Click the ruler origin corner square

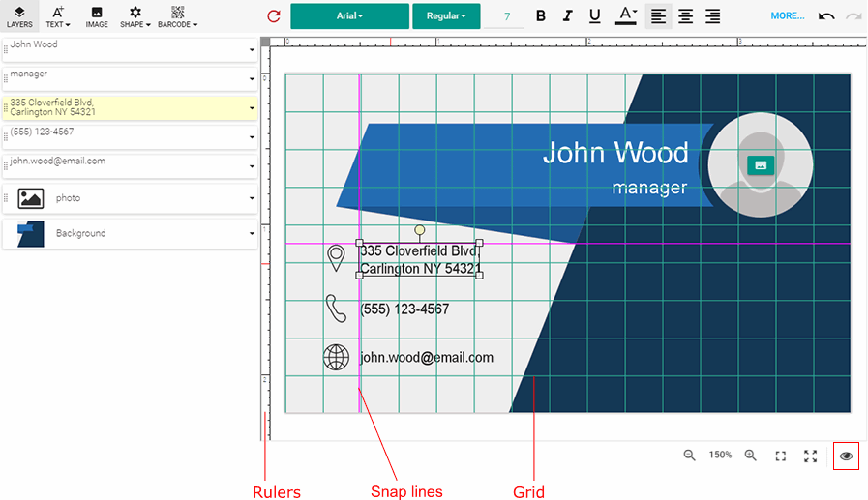265,42
